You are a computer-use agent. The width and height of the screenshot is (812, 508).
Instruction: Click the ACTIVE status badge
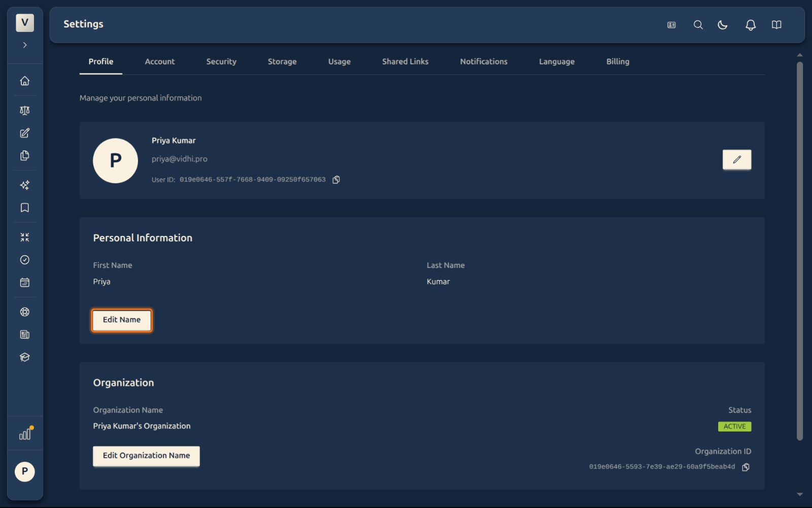(735, 426)
